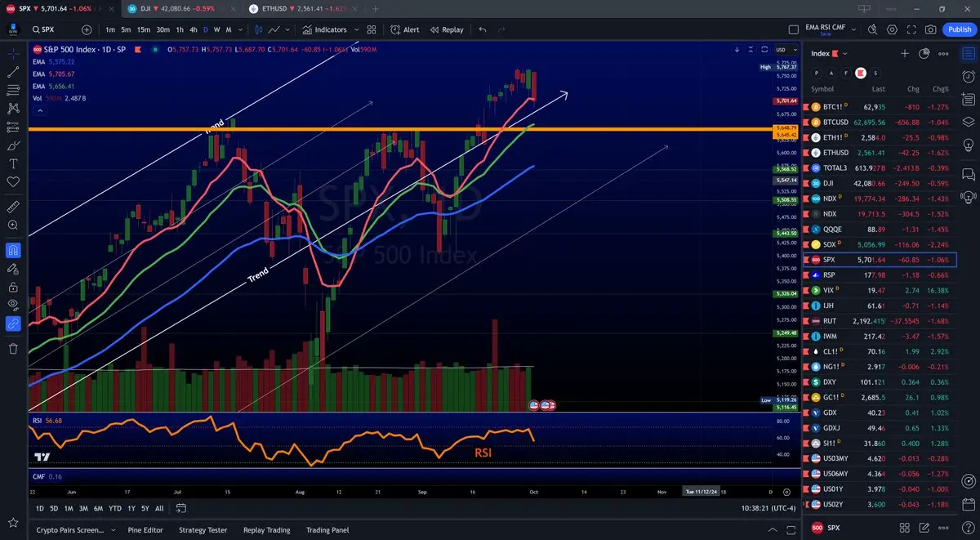
Task: Set chart interval to 4h
Action: (x=194, y=29)
